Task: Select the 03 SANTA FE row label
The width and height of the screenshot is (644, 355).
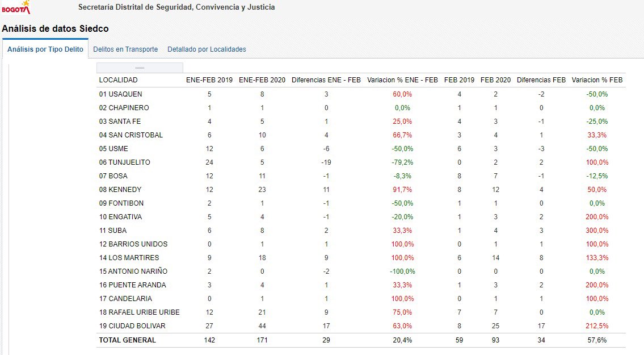Action: coord(120,122)
